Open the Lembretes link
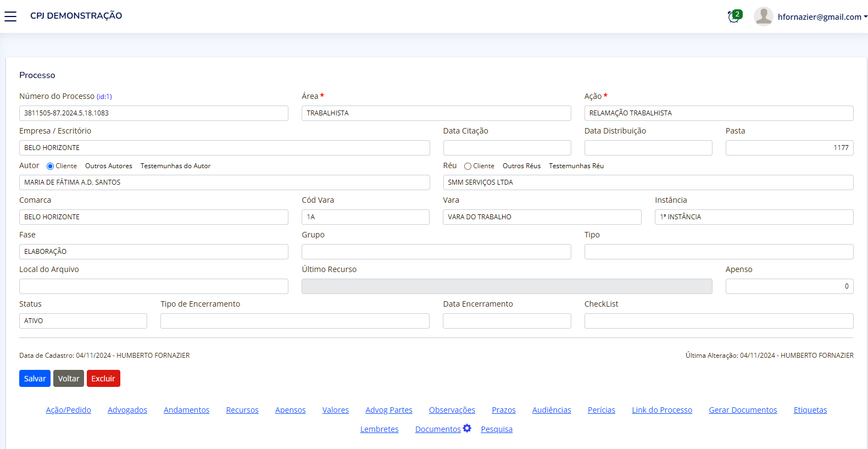Viewport: 868px width, 449px height. (379, 429)
